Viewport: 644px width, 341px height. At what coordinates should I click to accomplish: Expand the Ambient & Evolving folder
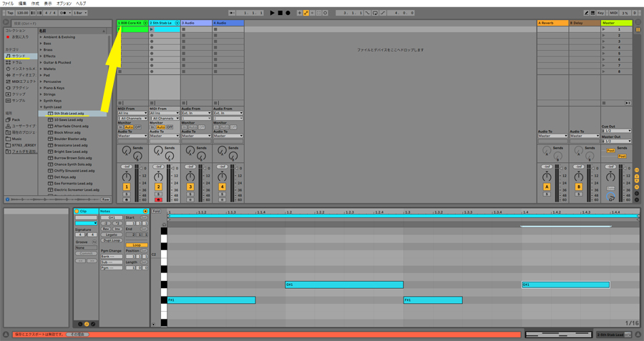(x=41, y=37)
